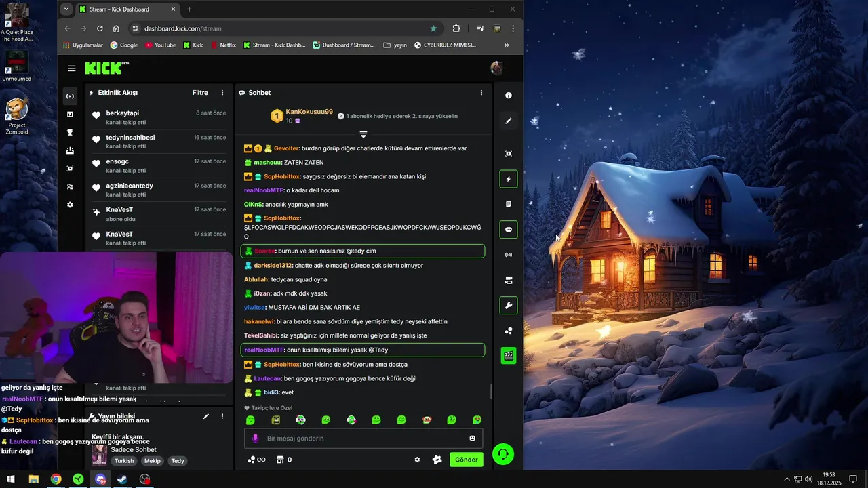Click the message input field
This screenshot has height=488, width=868.
click(363, 439)
